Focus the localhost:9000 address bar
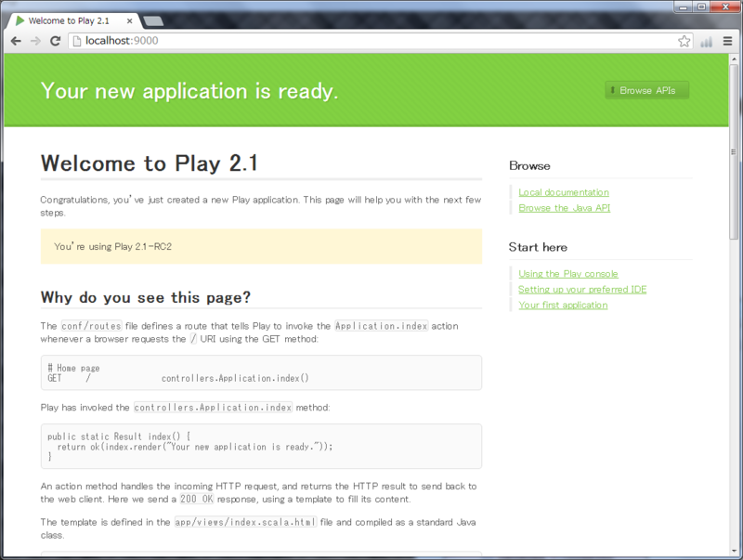This screenshot has width=743, height=560. click(379, 41)
